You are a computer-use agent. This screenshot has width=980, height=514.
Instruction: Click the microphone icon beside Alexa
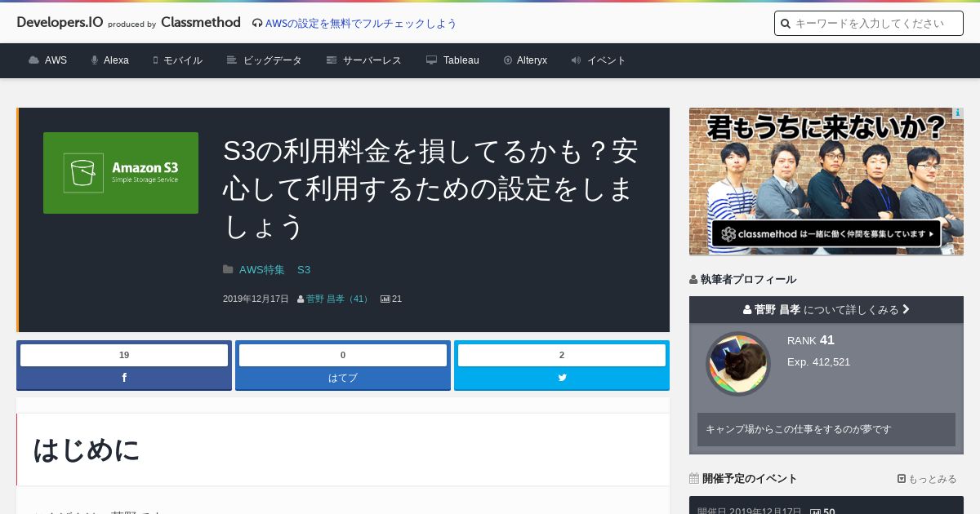click(95, 60)
